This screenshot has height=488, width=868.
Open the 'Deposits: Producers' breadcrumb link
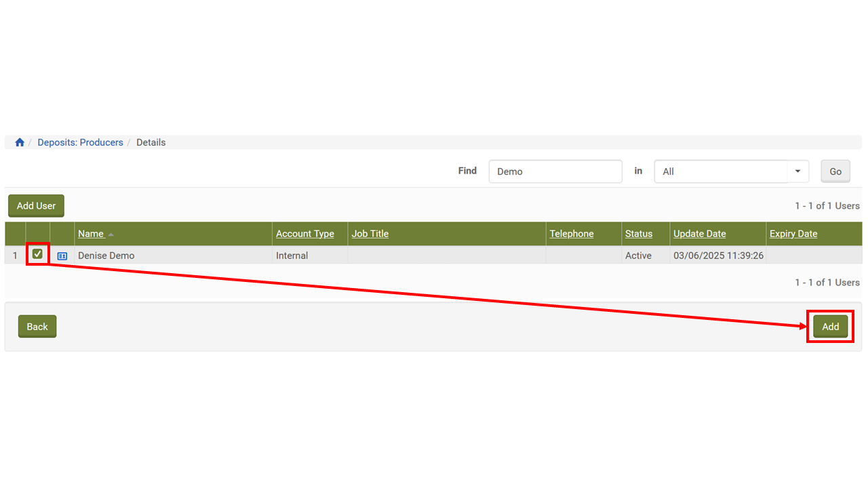[80, 142]
